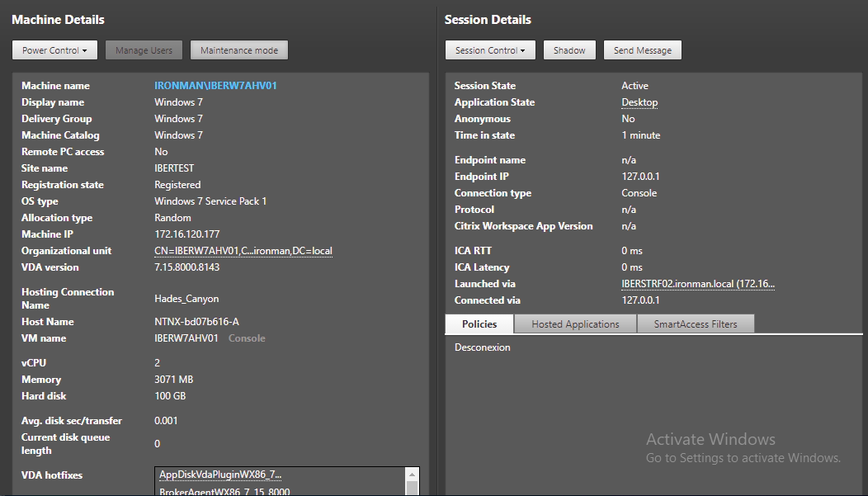
Task: Open the VM Console link
Action: point(247,338)
